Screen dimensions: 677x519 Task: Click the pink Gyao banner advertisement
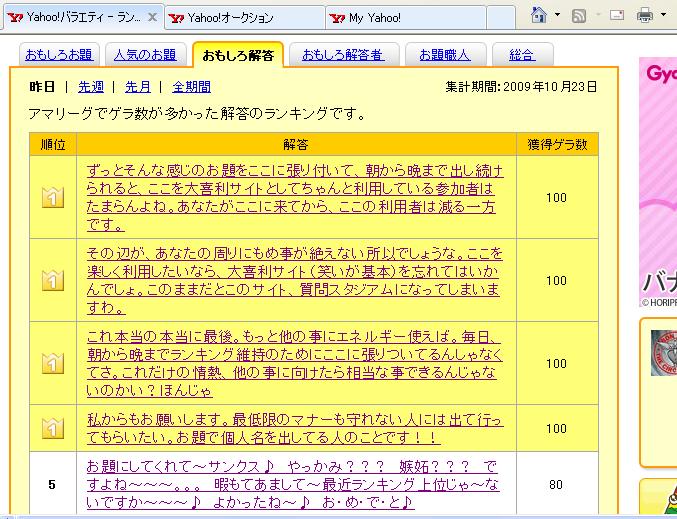pyautogui.click(x=658, y=181)
